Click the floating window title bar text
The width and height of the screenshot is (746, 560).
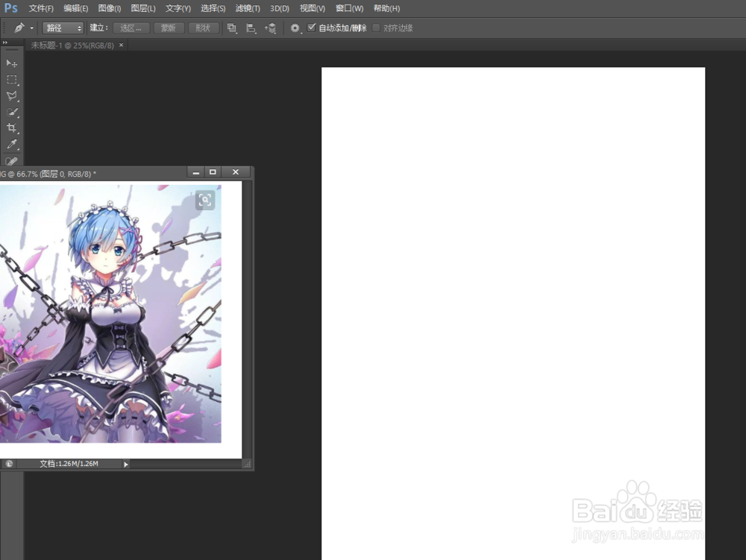tap(48, 174)
